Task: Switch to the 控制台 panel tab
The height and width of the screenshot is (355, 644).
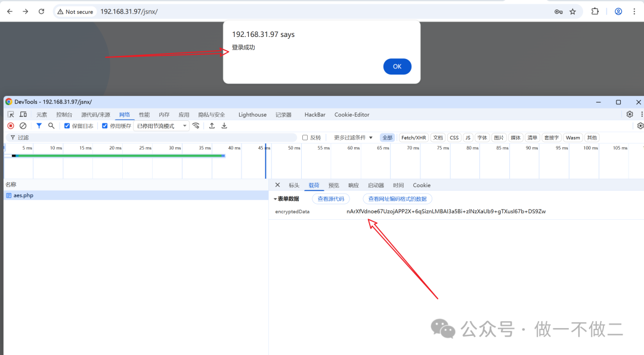Action: click(64, 115)
